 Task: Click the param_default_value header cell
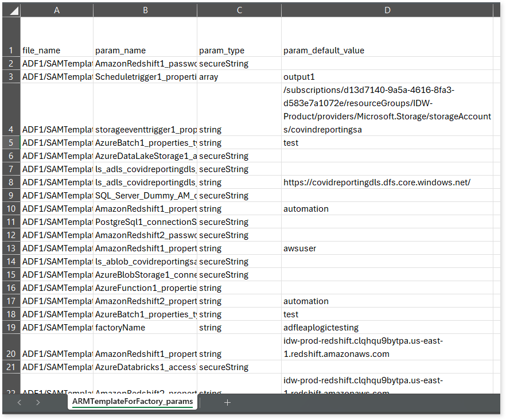pos(387,50)
